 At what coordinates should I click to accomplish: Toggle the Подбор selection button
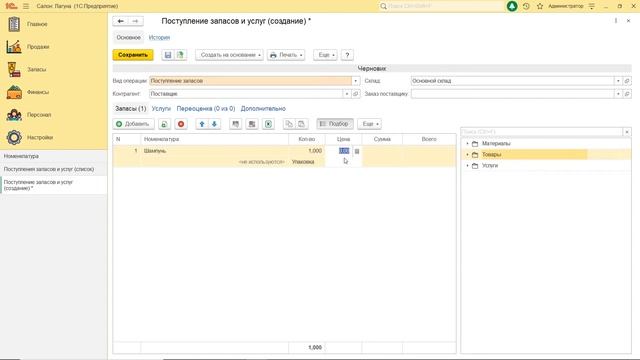pos(335,124)
